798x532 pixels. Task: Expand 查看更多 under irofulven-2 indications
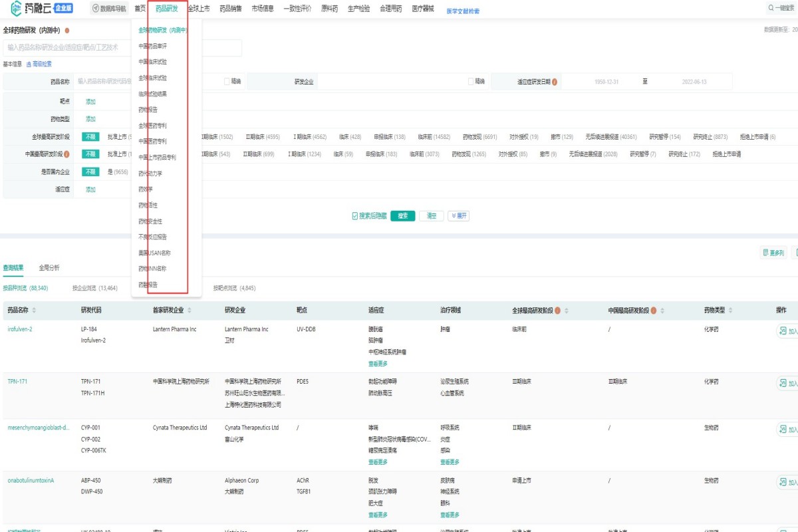(378, 364)
